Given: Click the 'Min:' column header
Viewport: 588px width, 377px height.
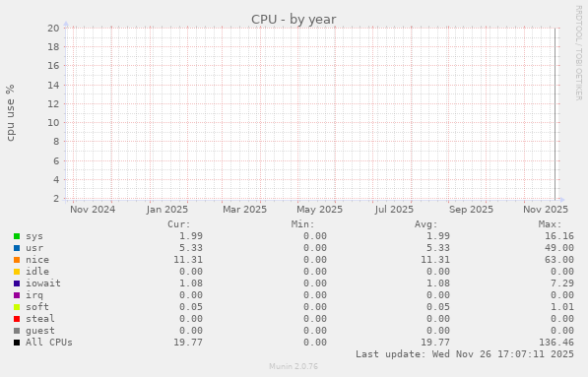Looking at the screenshot, I should coord(302,224).
